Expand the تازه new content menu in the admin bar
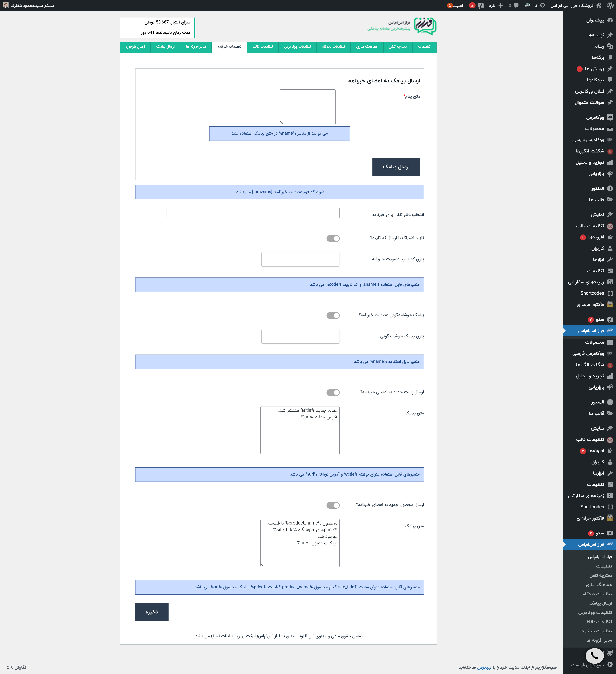 click(496, 5)
